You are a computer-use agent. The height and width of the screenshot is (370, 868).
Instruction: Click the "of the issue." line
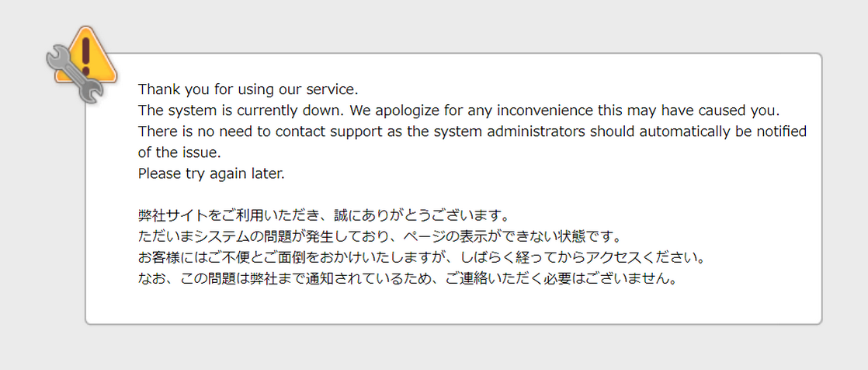179,152
